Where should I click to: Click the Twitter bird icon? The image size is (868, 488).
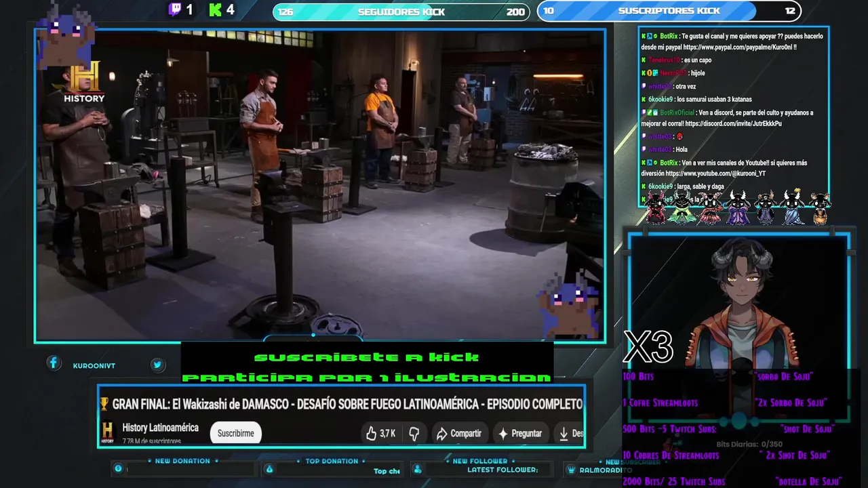tap(157, 365)
